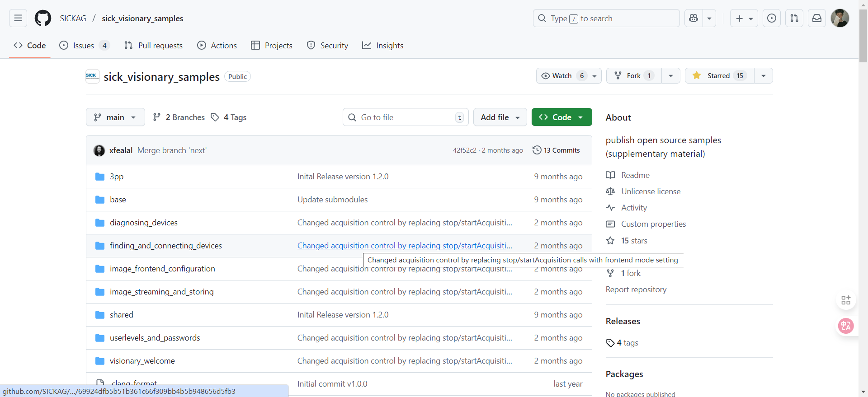View the Insights tab
This screenshot has height=397, width=868.
(382, 45)
